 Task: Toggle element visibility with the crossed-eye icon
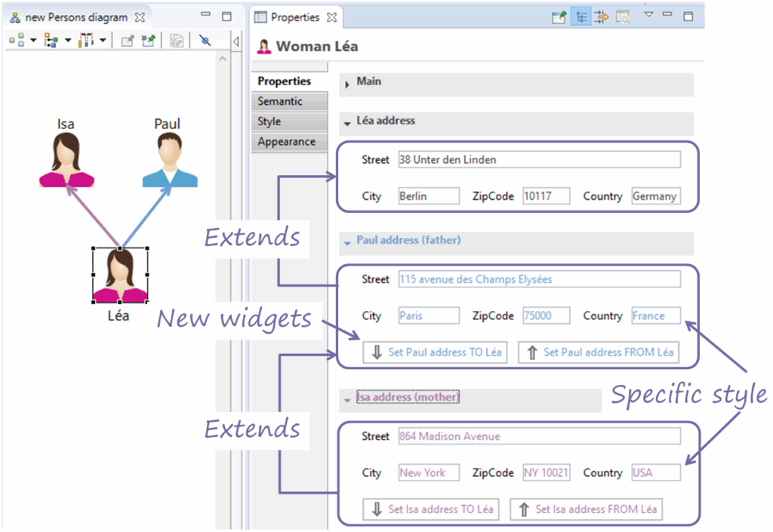205,39
